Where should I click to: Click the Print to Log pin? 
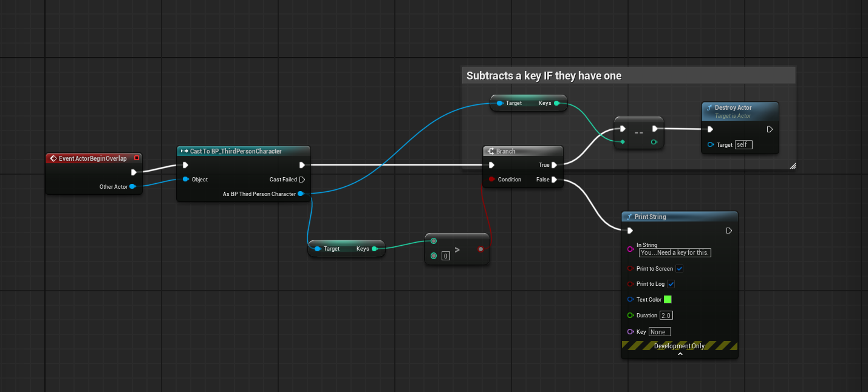click(630, 284)
